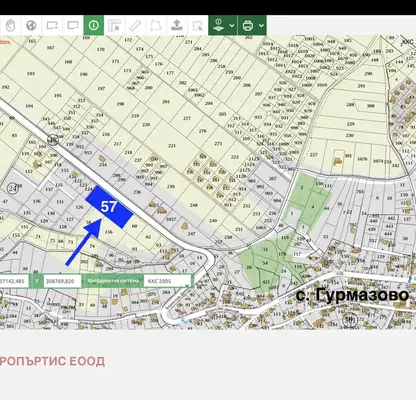Select the mouse pan tool
This screenshot has height=400, width=416.
click(10, 25)
